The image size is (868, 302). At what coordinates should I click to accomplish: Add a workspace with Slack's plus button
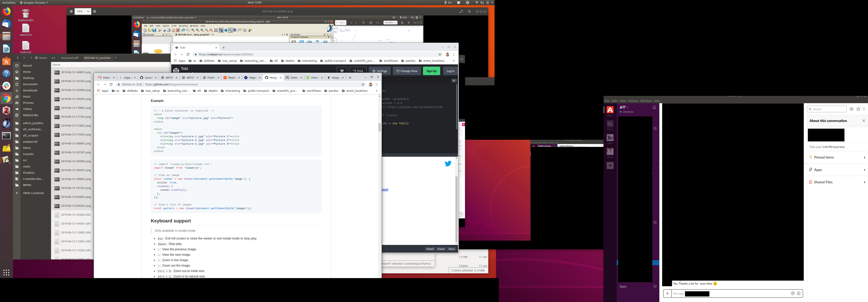[610, 166]
